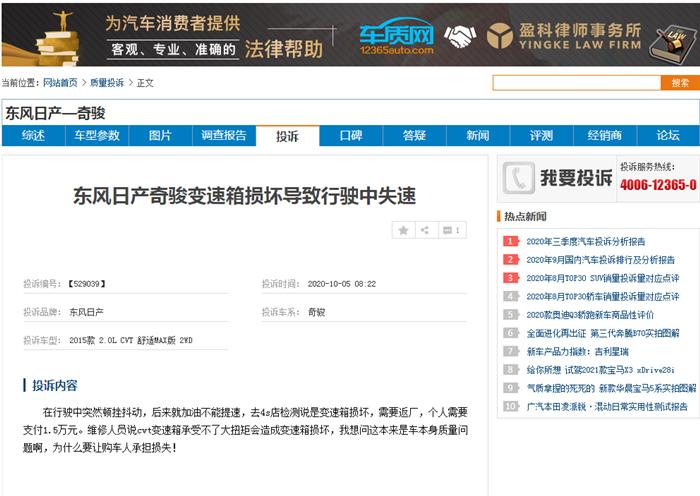Click the 东风日产—奇骏 page heading
The height and width of the screenshot is (496, 700).
tap(55, 113)
